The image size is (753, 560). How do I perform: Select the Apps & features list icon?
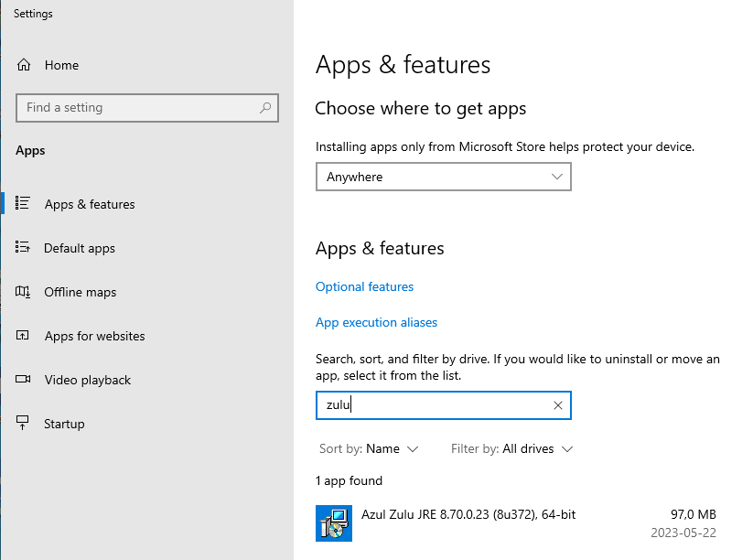click(24, 204)
